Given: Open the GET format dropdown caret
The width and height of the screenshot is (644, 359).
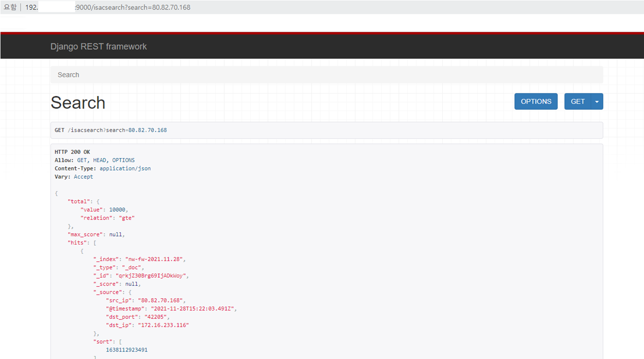Looking at the screenshot, I should pos(597,102).
